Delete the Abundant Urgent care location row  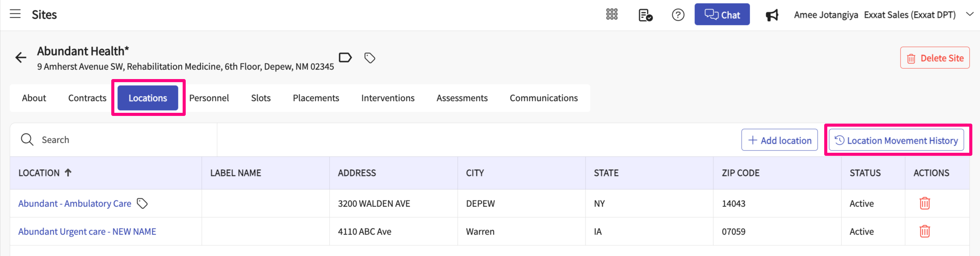(925, 231)
